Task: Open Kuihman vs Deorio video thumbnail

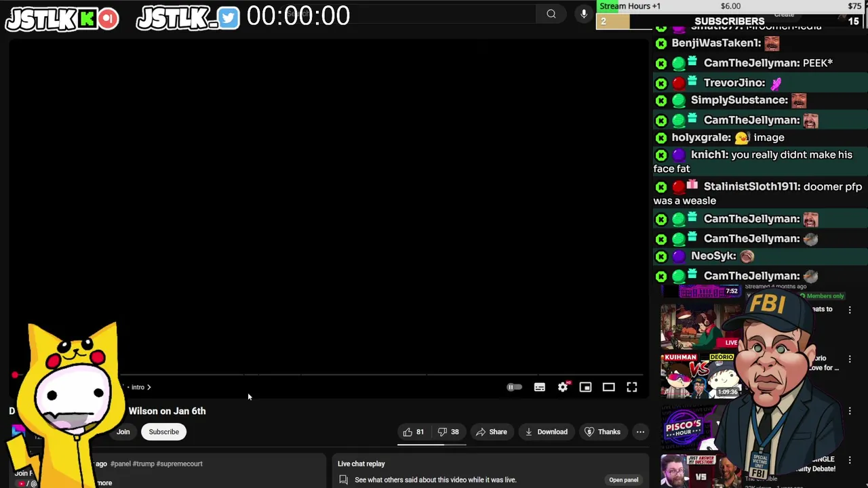Action: pos(701,375)
